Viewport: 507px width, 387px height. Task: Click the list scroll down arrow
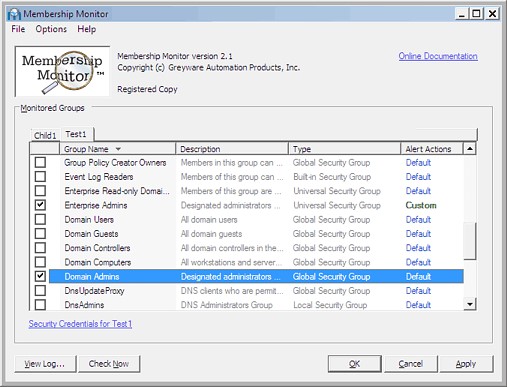coord(470,304)
